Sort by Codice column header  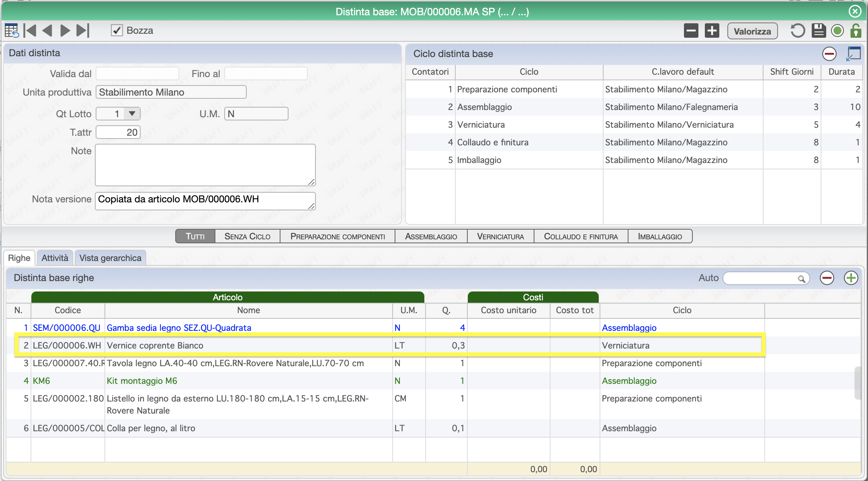click(x=68, y=310)
